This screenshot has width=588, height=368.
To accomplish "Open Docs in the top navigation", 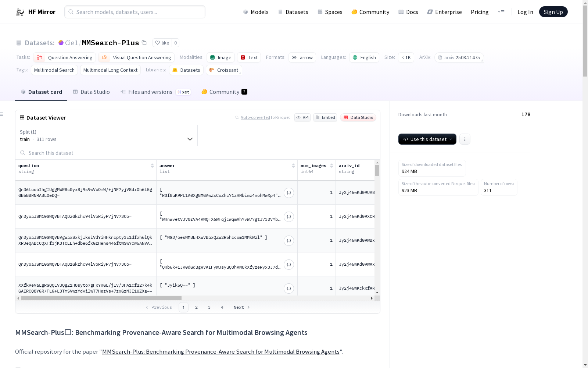I will [x=408, y=12].
